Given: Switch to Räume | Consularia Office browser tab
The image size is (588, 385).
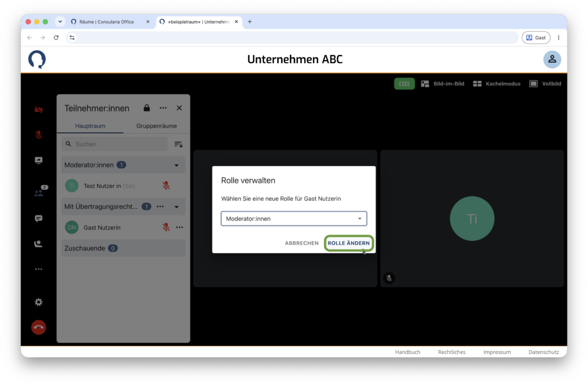Looking at the screenshot, I should [107, 22].
